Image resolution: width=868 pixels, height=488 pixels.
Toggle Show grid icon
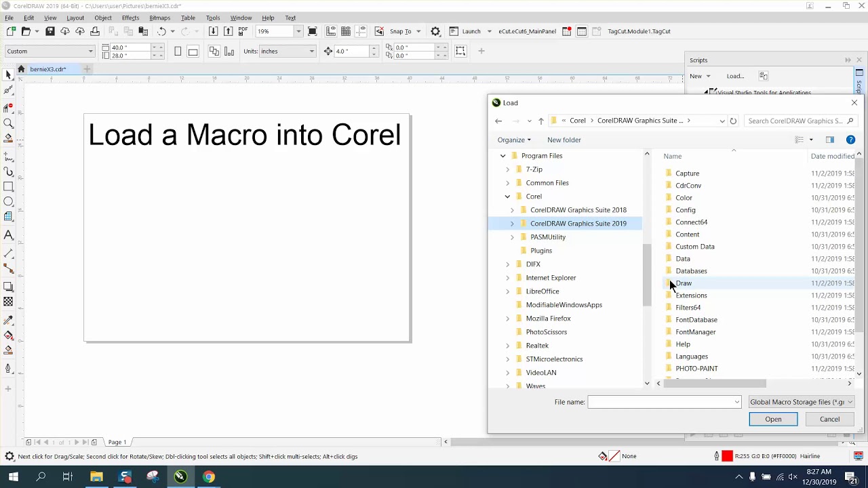point(346,31)
